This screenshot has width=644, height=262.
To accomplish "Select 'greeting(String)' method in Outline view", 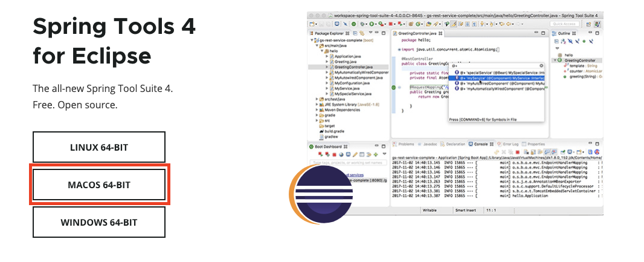I will click(582, 76).
